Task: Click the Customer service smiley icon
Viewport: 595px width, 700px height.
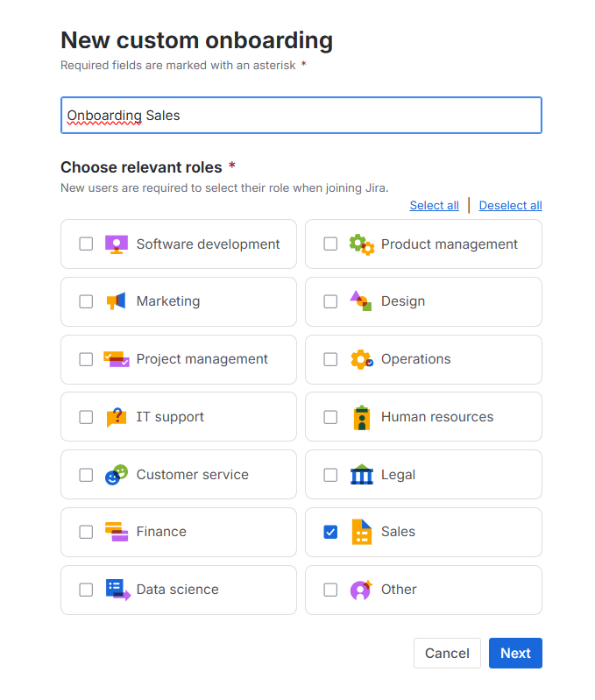Action: point(117,475)
